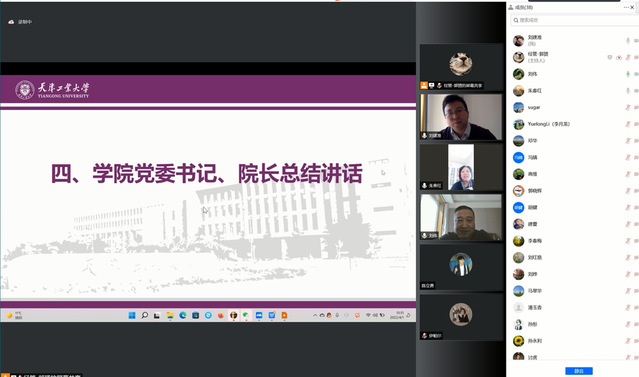Screen dimensions: 639x377
Task: Toggle sugar's muted microphone icon
Action: pyautogui.click(x=628, y=108)
